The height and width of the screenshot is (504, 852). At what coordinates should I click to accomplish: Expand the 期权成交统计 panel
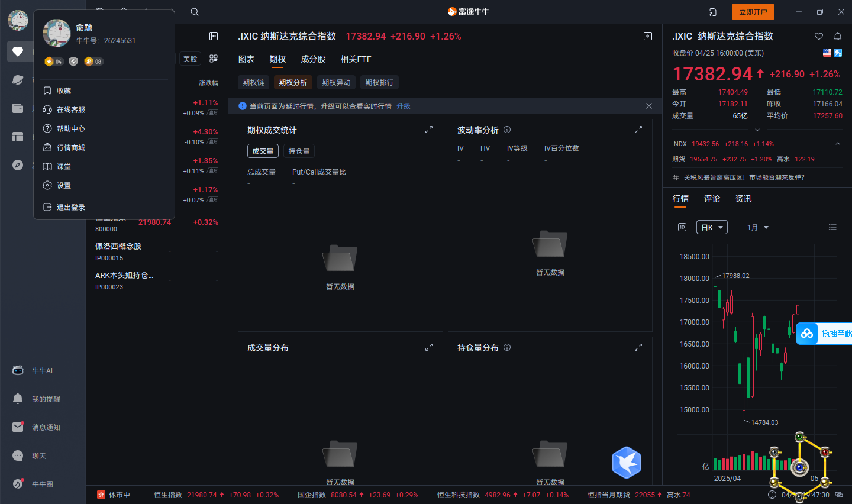click(429, 130)
